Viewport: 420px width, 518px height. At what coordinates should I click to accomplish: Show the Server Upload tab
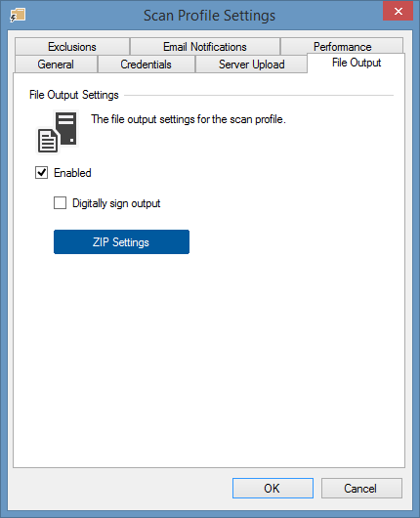[x=251, y=65]
